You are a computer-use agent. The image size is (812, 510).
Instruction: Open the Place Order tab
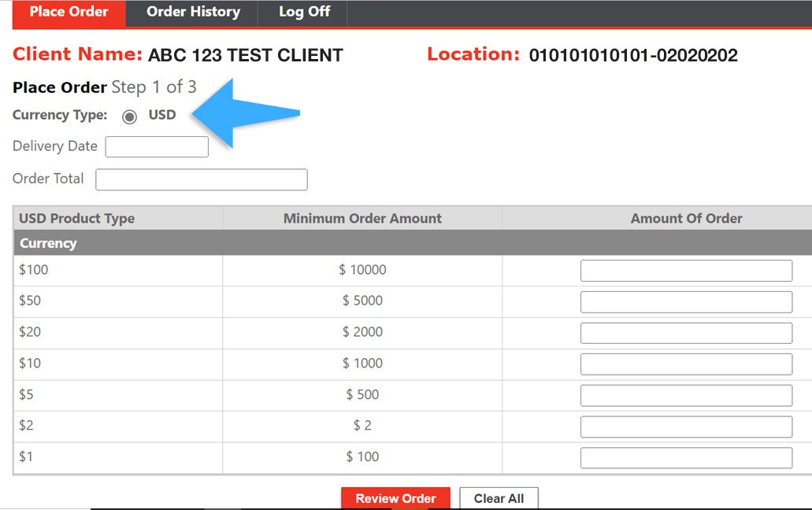click(x=69, y=12)
